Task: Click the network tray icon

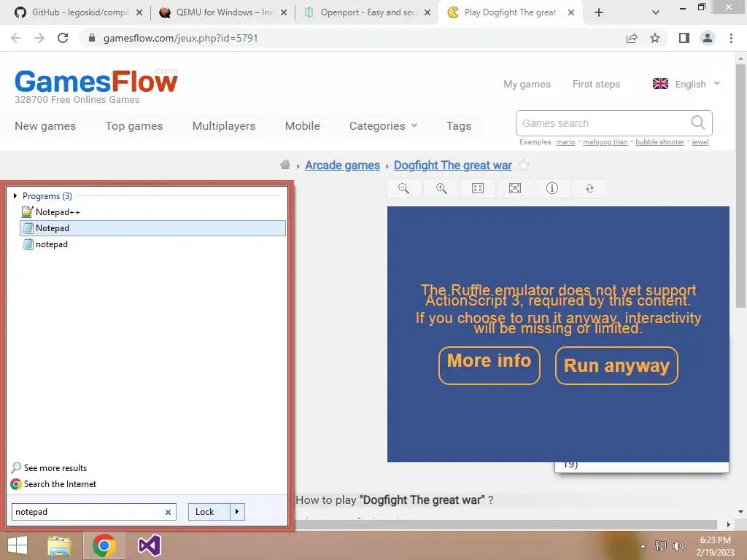Action: click(661, 545)
